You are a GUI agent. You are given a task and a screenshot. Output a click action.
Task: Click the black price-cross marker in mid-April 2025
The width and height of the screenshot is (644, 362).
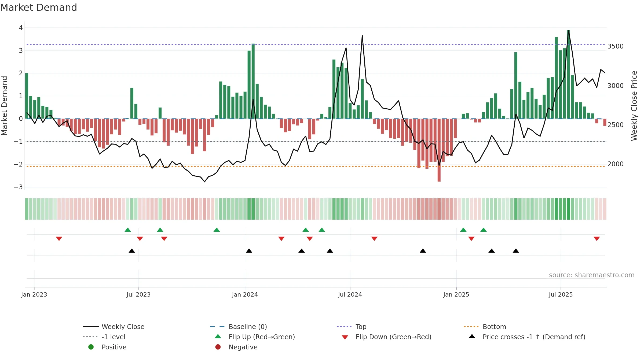pos(516,251)
